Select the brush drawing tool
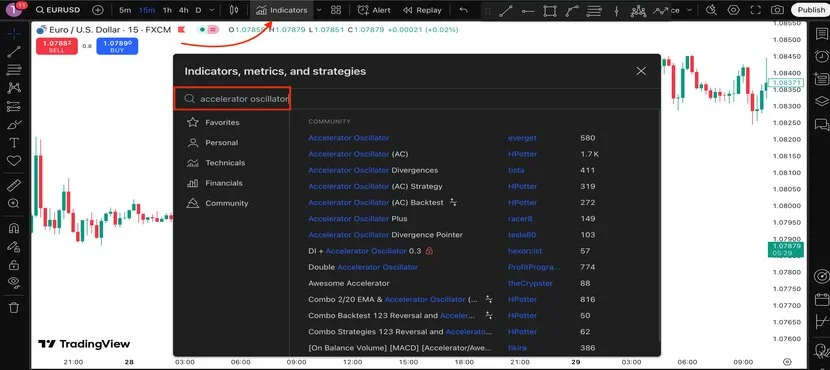 pos(14,125)
